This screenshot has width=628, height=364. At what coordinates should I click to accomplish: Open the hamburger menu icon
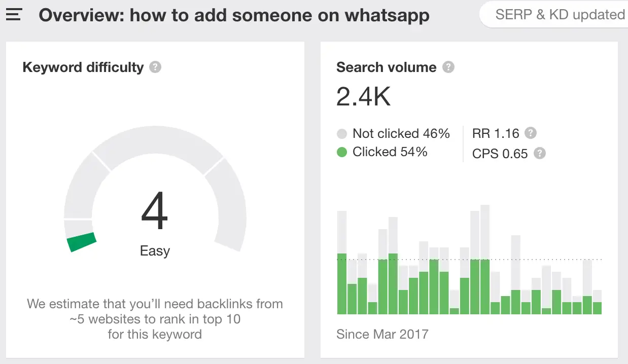click(14, 14)
